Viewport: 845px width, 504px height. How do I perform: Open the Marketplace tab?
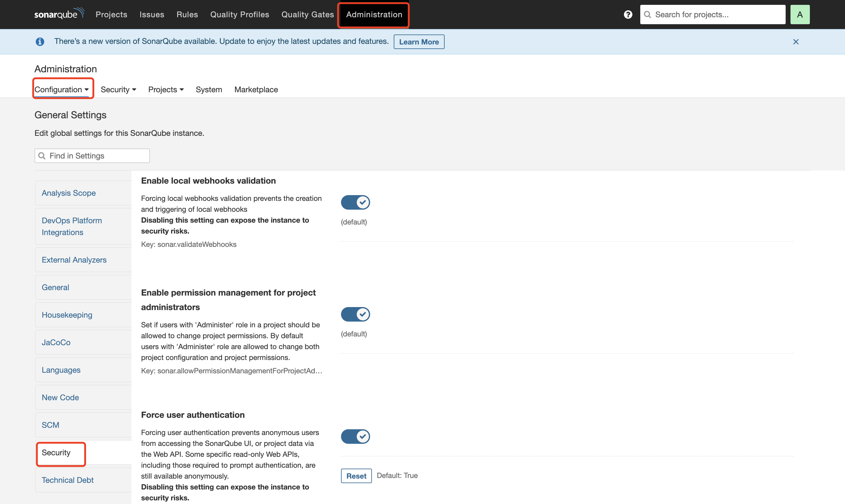pos(256,89)
